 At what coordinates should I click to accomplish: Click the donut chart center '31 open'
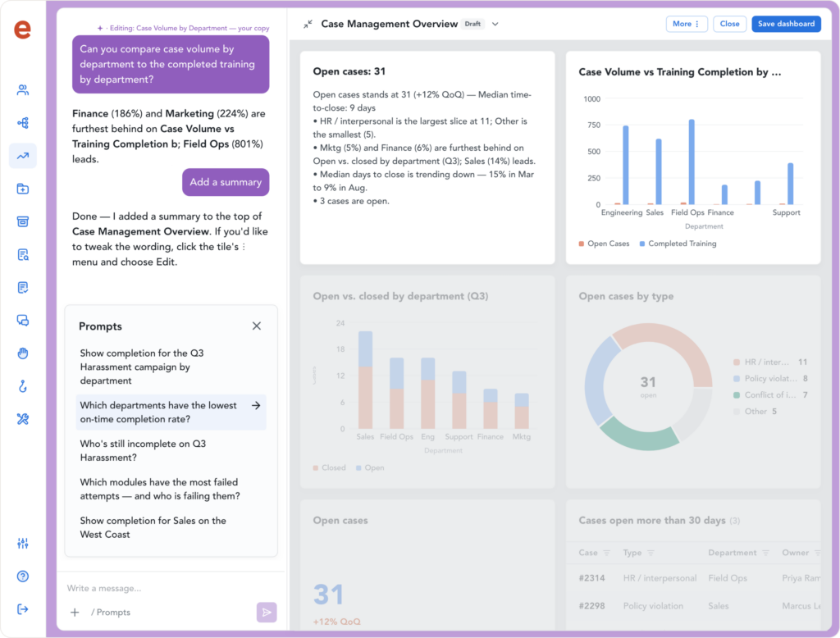coord(648,386)
